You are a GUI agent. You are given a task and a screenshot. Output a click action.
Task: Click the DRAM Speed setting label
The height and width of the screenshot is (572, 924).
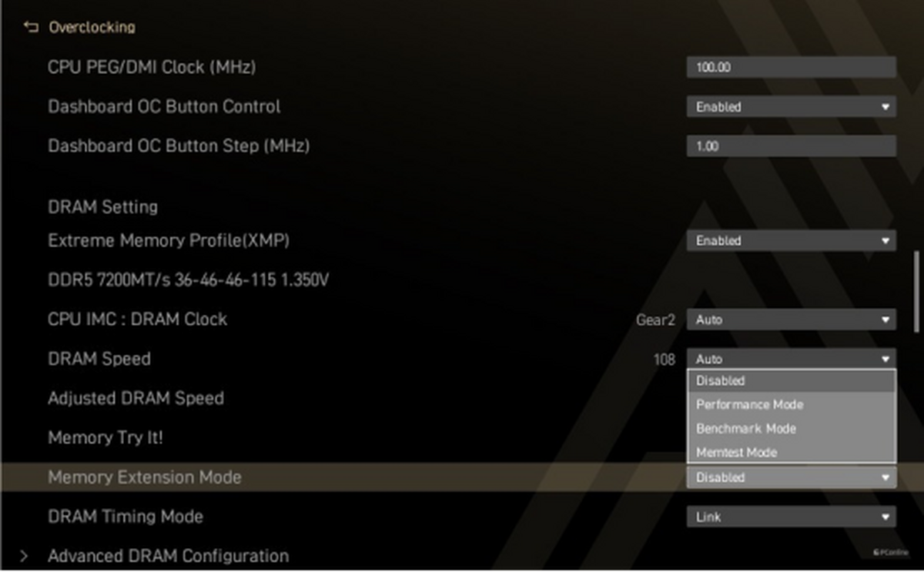(99, 359)
